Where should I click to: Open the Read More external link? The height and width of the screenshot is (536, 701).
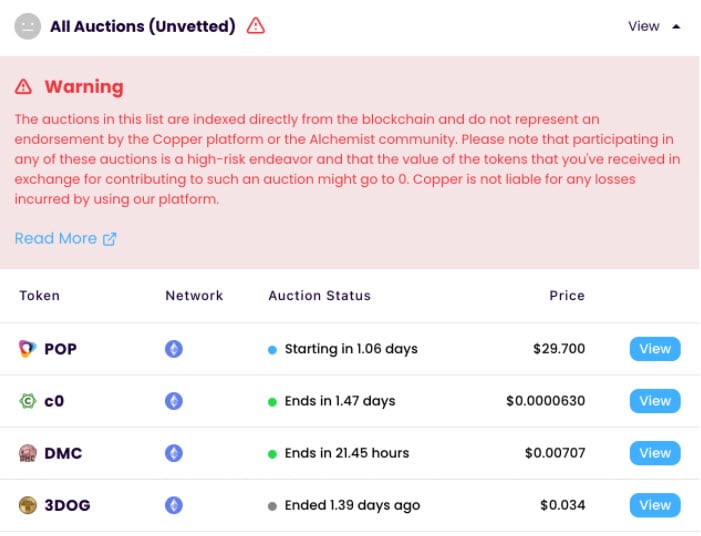pyautogui.click(x=65, y=238)
